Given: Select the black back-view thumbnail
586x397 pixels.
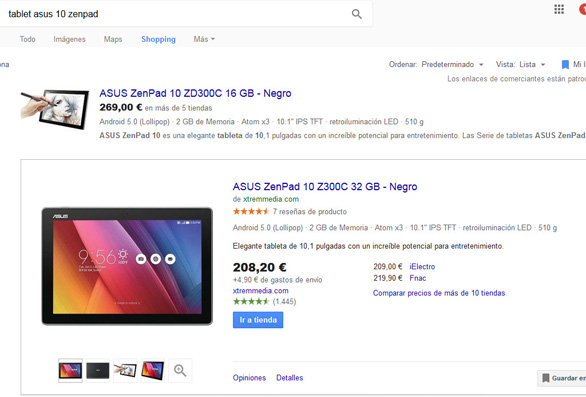Looking at the screenshot, I should [98, 370].
